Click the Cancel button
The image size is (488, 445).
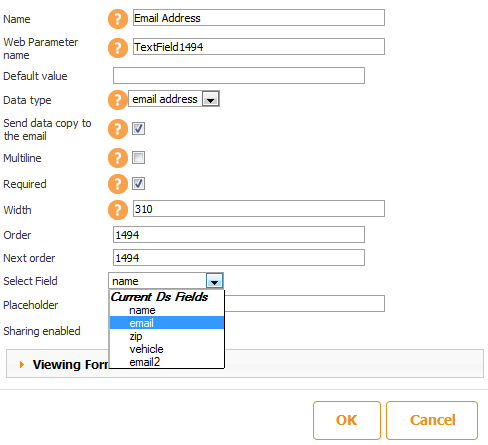[x=432, y=420]
